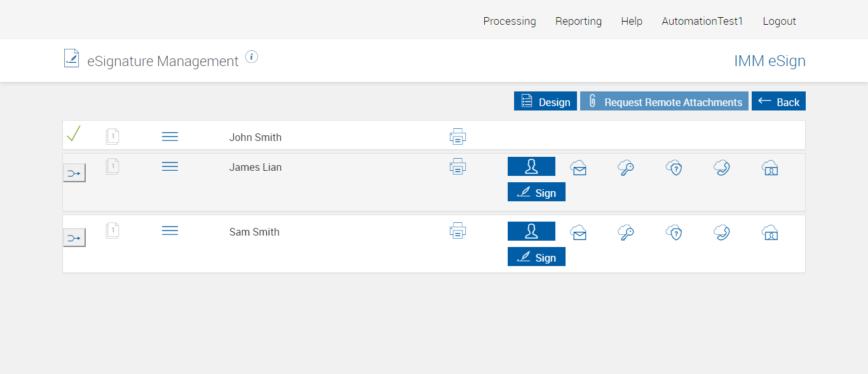
Task: Click the Back button
Action: pyautogui.click(x=778, y=102)
